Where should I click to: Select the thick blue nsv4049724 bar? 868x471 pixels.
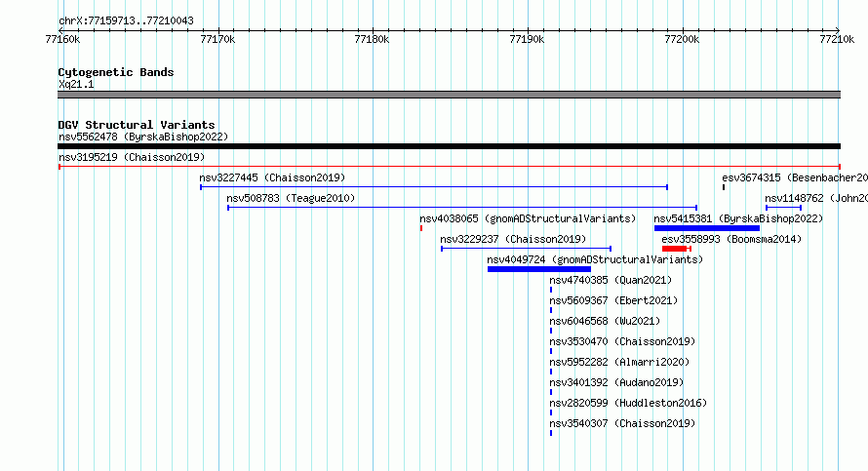point(539,269)
